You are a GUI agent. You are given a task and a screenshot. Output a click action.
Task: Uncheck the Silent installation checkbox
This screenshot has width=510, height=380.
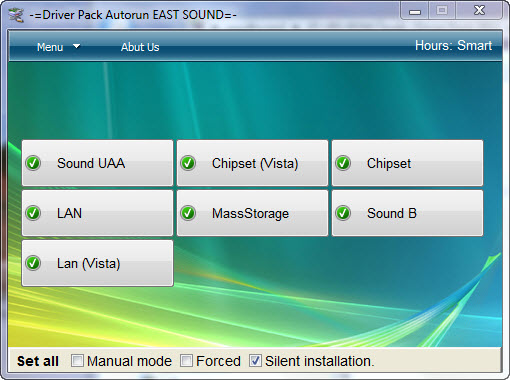click(255, 361)
